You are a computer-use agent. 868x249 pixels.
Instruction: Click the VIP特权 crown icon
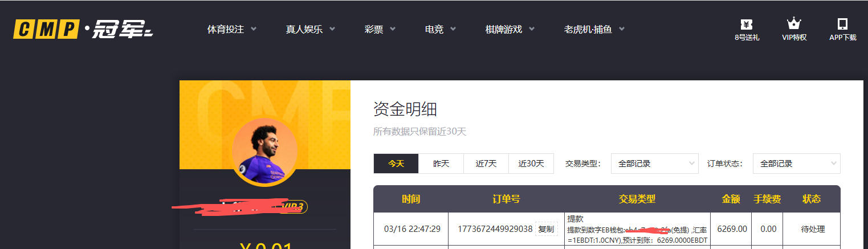coord(794,24)
